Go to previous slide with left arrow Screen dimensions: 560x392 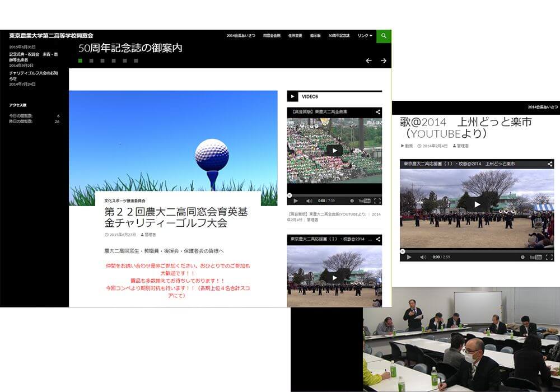pyautogui.click(x=368, y=60)
